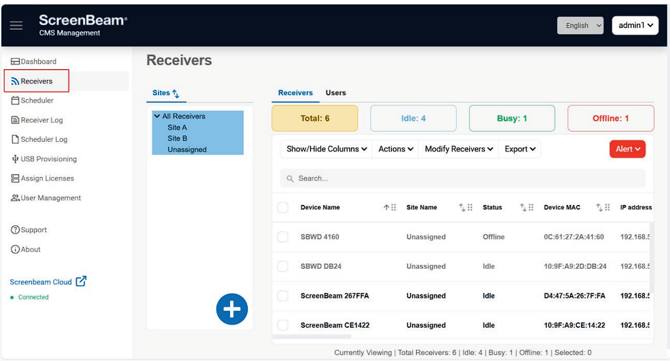This screenshot has height=361, width=670.
Task: Open the Scheduler page
Action: click(32, 100)
